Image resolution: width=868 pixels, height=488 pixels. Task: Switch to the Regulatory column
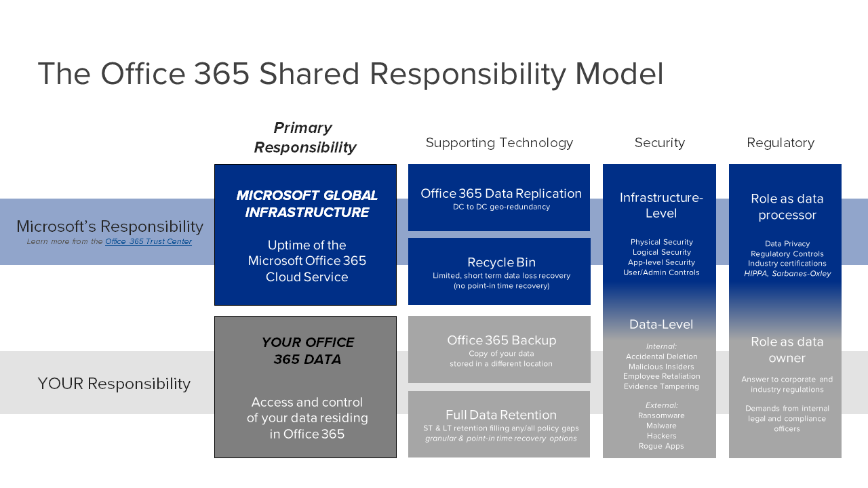(x=781, y=142)
